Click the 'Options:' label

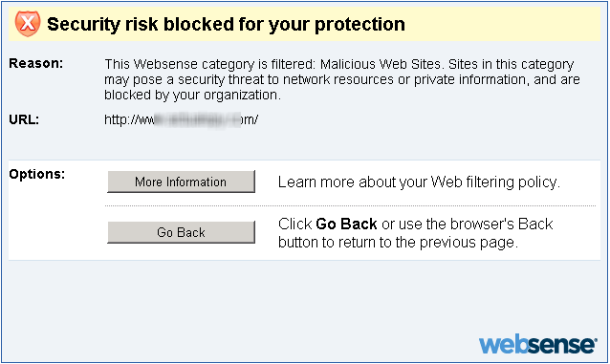(37, 174)
